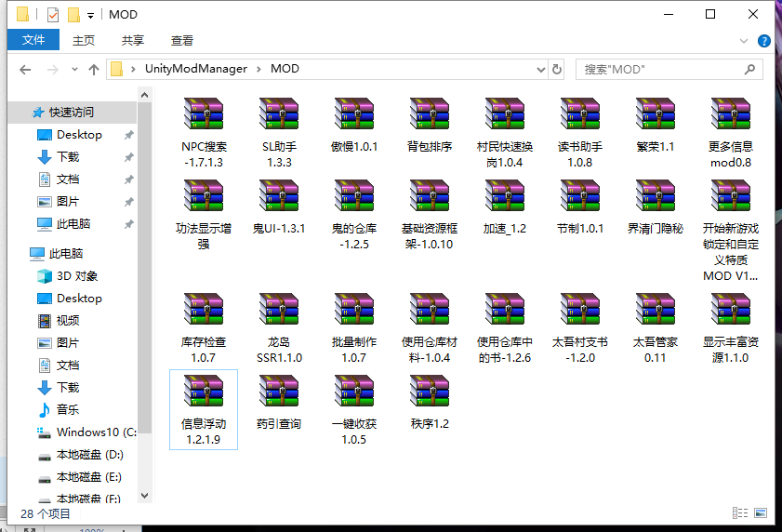The image size is (782, 532).
Task: Select the NPC搜索-1.7.1.3 archive file
Action: pos(204,132)
